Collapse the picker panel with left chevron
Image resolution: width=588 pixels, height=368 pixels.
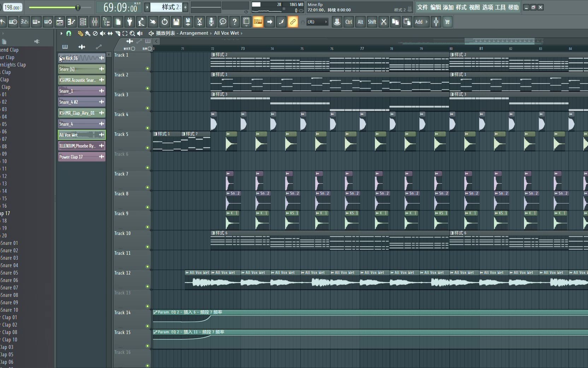coord(156,41)
